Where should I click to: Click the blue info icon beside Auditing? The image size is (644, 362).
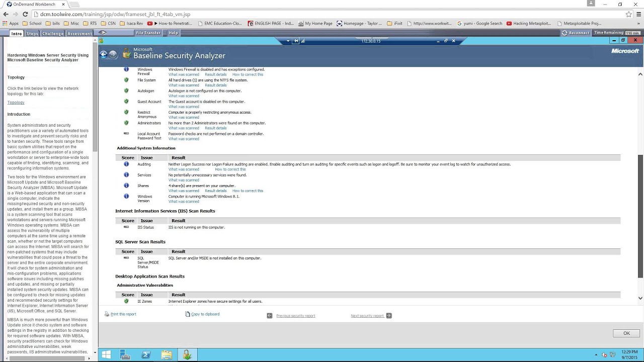pyautogui.click(x=126, y=164)
